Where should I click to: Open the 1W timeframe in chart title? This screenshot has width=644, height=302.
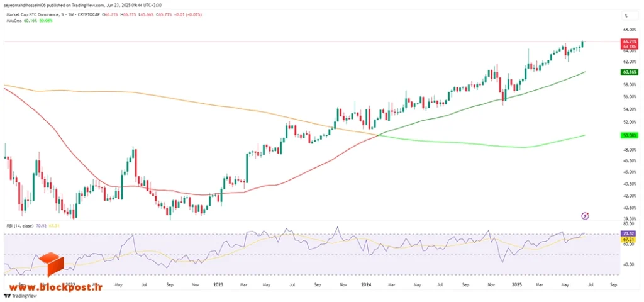click(x=69, y=14)
